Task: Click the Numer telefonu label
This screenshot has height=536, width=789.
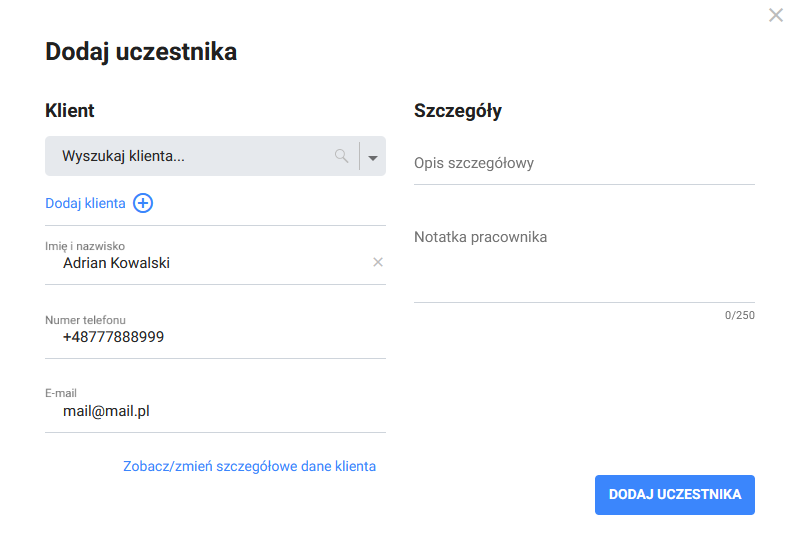Action: [85, 320]
